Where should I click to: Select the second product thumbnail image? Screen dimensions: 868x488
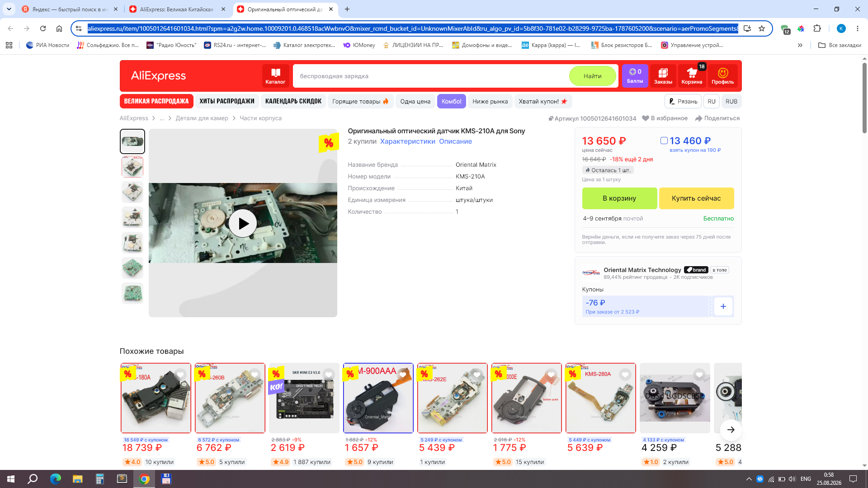point(132,167)
